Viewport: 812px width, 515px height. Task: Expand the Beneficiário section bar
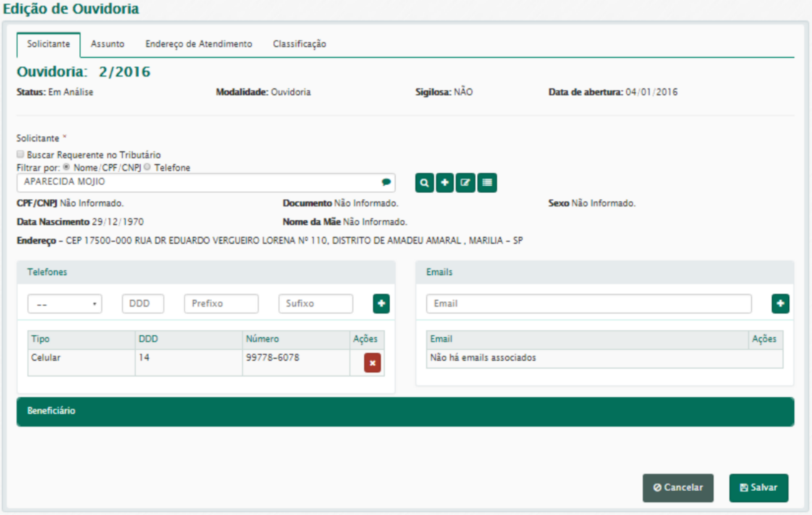(x=405, y=411)
